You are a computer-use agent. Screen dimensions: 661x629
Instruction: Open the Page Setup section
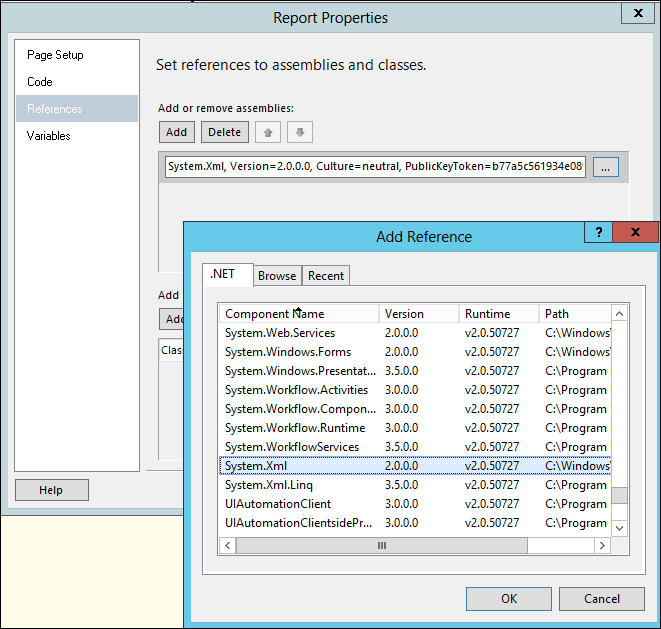(x=55, y=55)
